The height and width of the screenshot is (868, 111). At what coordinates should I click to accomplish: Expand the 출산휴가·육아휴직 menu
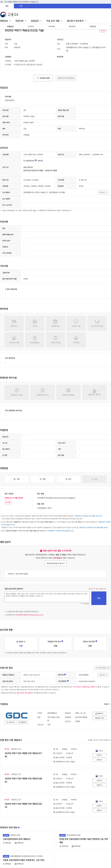coord(77,21)
